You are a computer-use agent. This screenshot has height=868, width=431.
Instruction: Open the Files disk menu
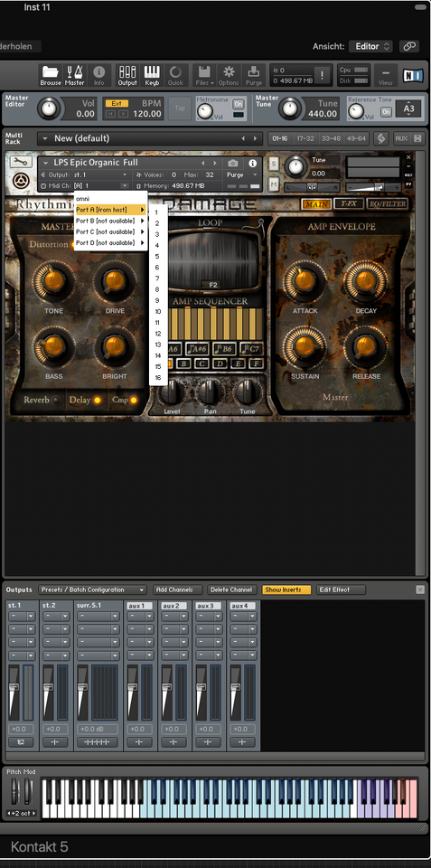point(204,75)
